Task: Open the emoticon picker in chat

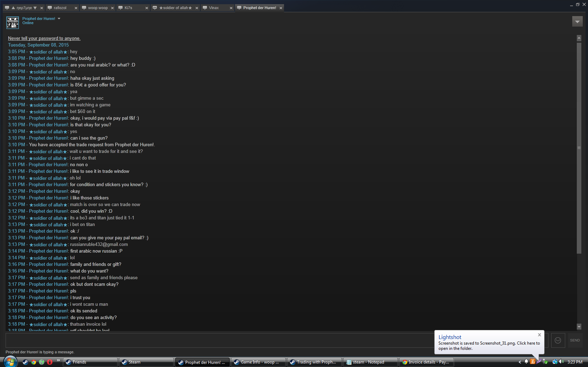Action: (558, 340)
